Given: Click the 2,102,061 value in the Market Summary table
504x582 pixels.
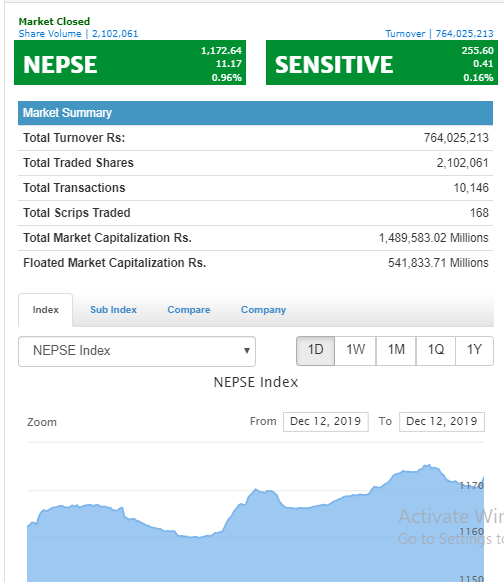Looking at the screenshot, I should pos(462,163).
